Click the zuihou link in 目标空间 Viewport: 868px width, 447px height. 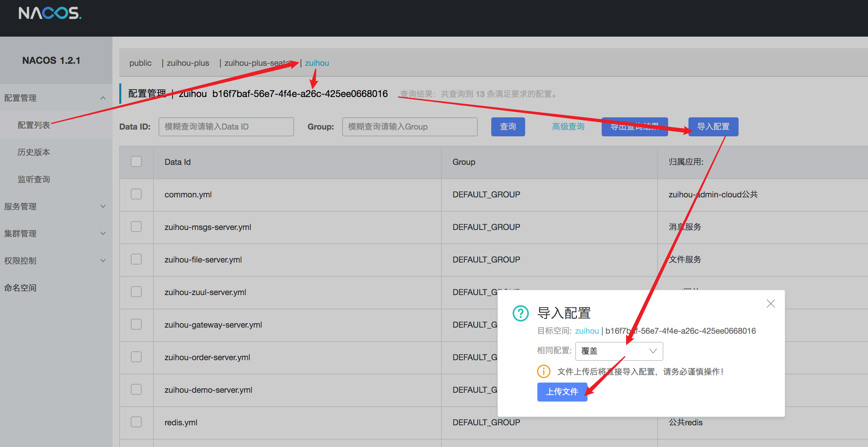tap(587, 331)
